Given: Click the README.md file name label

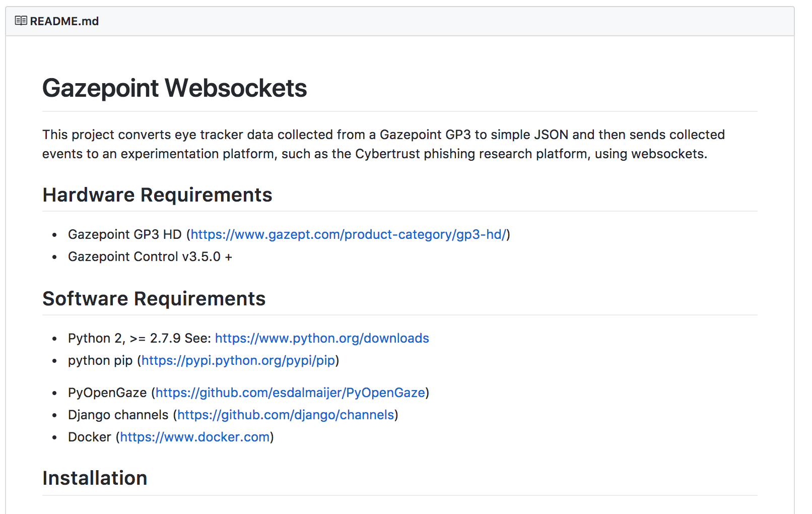Looking at the screenshot, I should tap(64, 21).
